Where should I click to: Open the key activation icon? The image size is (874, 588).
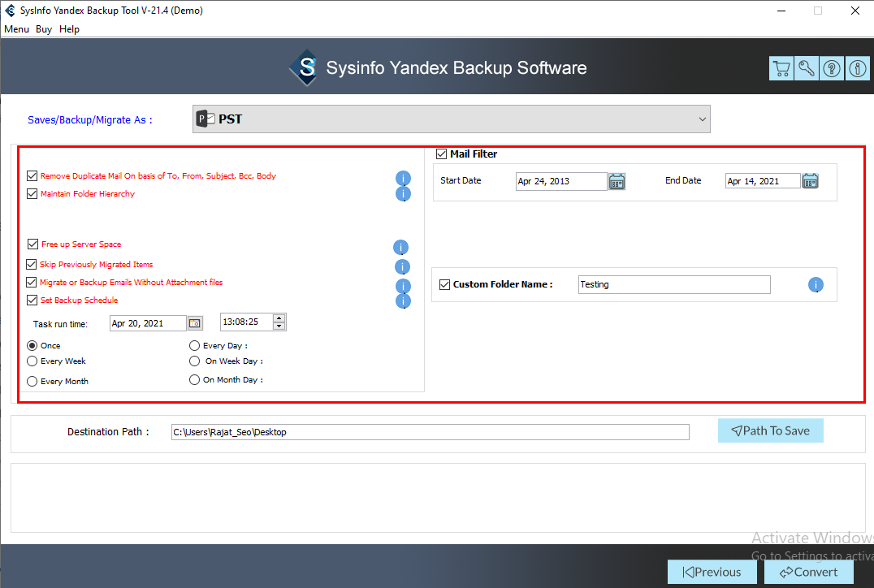click(807, 69)
